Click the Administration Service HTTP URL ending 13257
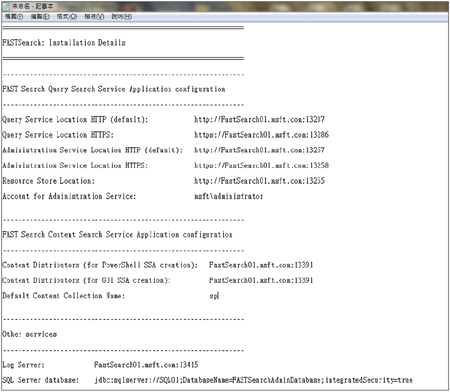Image resolution: width=450 pixels, height=392 pixels. click(259, 150)
